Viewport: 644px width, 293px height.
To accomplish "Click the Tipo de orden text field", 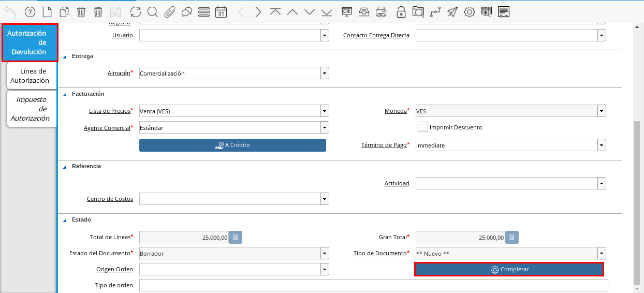I will pos(374,285).
